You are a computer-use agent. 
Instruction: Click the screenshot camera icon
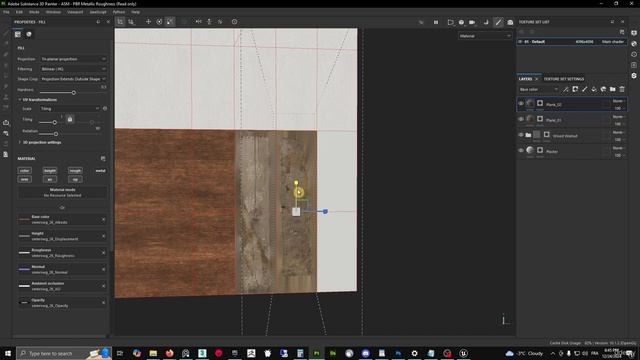pyautogui.click(x=510, y=22)
